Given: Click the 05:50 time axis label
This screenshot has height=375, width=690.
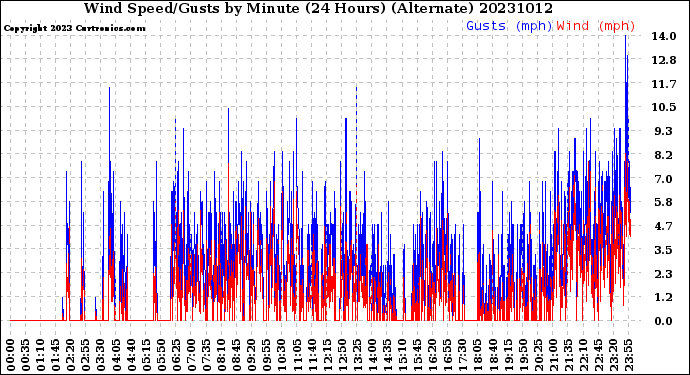Looking at the screenshot, I should coord(161,355).
